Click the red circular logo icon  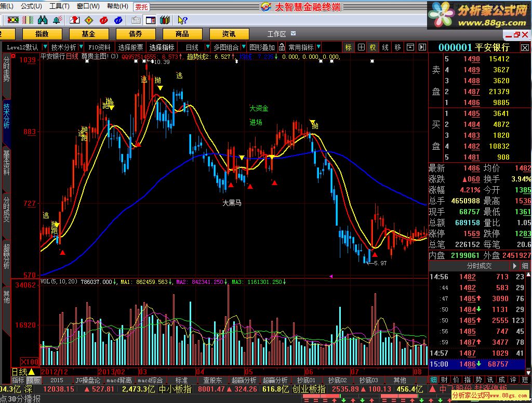tap(103, 20)
